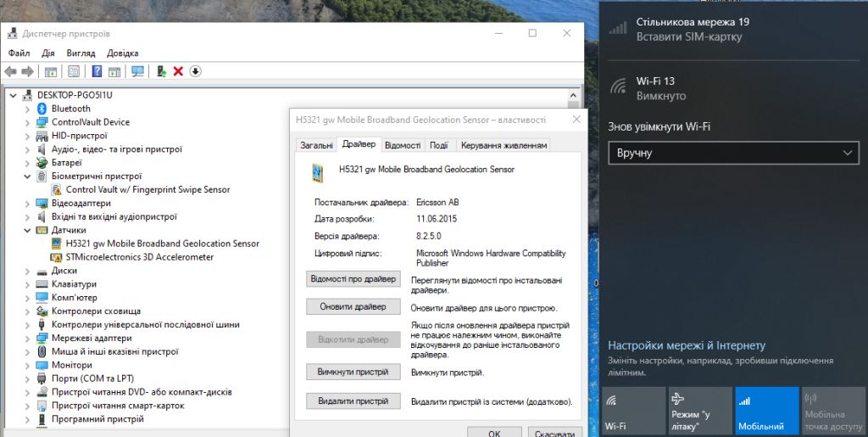Switch to the Події tab
Image resolution: width=868 pixels, height=437 pixels.
[439, 145]
